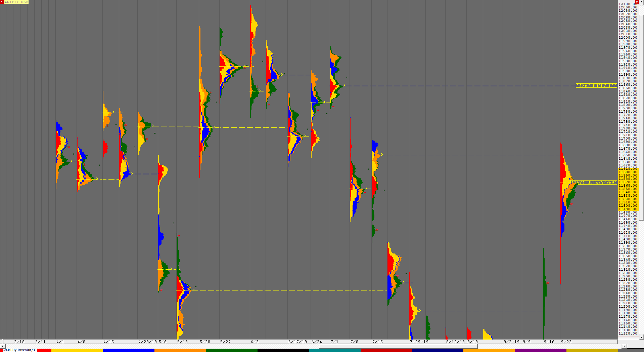Click the vertical scrollbar up arrow
Image resolution: width=644 pixels, height=352 pixels.
[641, 2]
